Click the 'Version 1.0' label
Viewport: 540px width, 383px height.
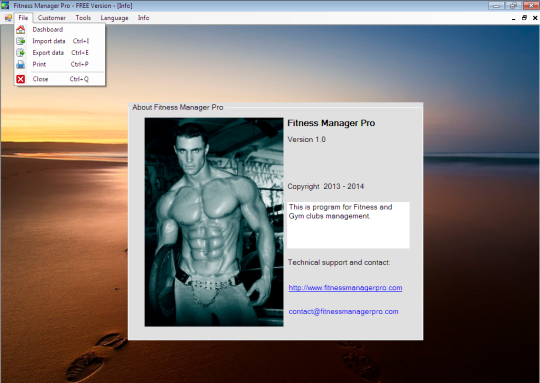pyautogui.click(x=307, y=139)
